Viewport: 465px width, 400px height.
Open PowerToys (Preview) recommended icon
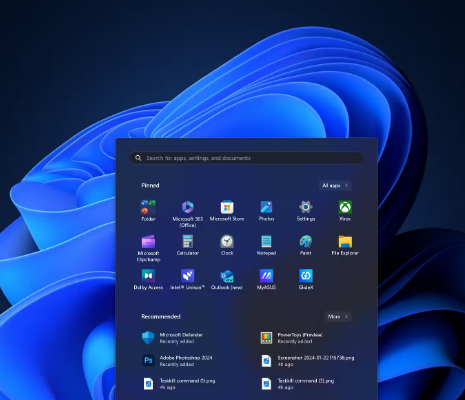[266, 338]
